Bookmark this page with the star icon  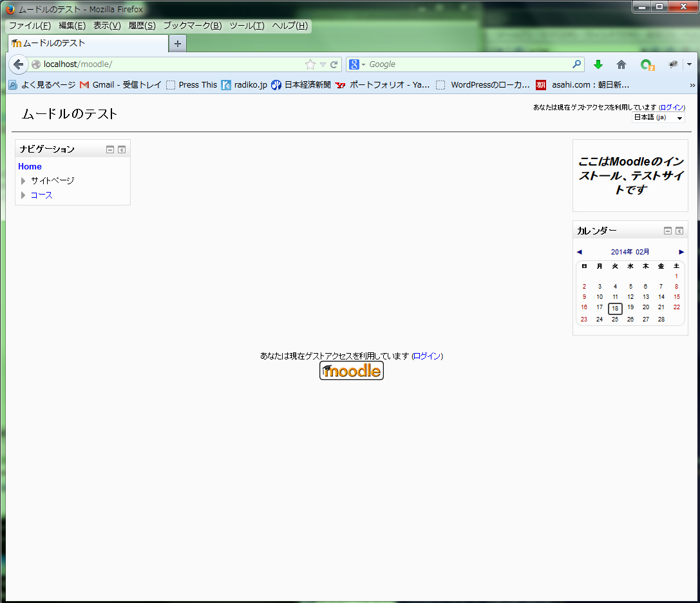[x=310, y=64]
